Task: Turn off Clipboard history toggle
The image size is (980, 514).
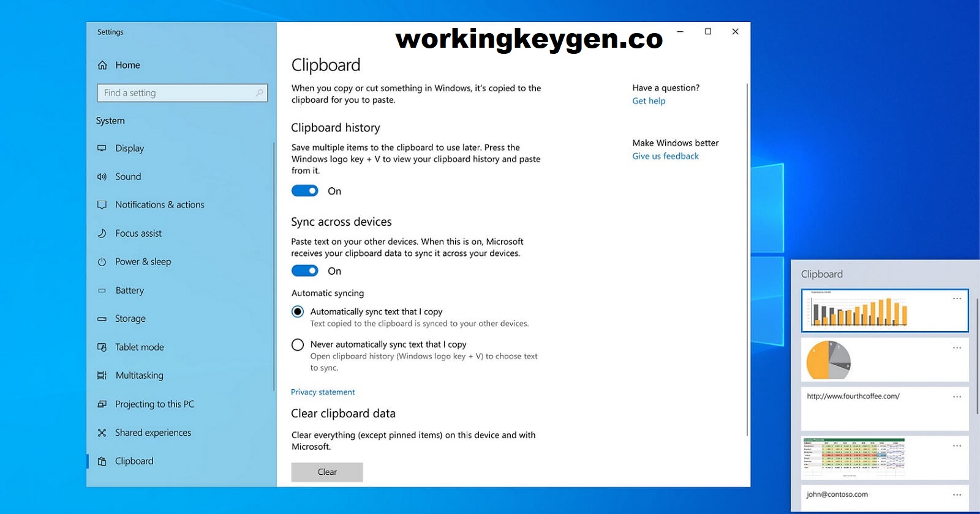Action: (x=304, y=191)
